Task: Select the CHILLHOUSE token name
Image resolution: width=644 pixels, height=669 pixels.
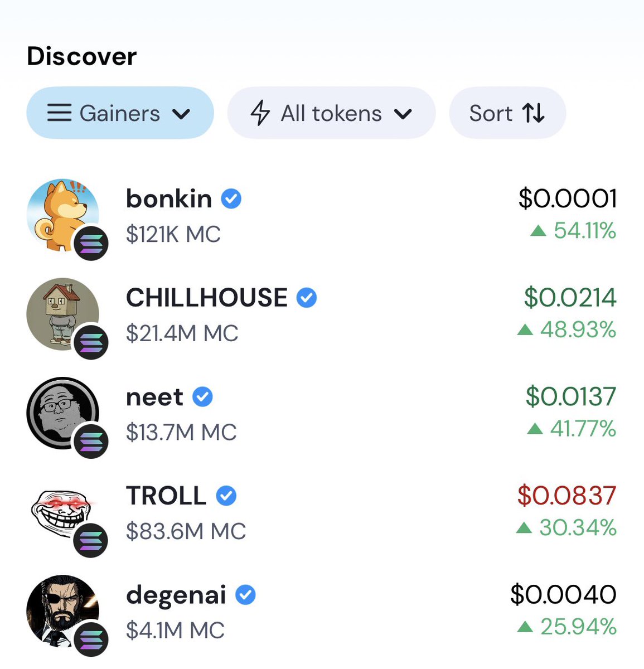Action: [x=207, y=298]
